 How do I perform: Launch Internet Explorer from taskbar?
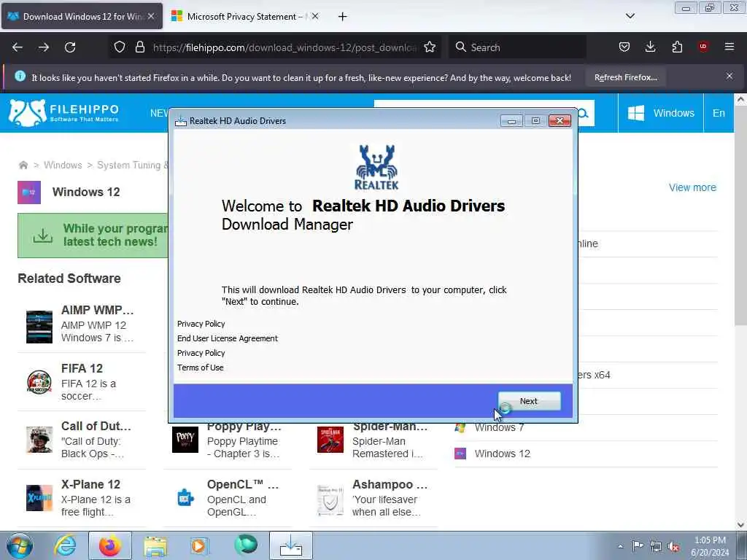pyautogui.click(x=65, y=545)
